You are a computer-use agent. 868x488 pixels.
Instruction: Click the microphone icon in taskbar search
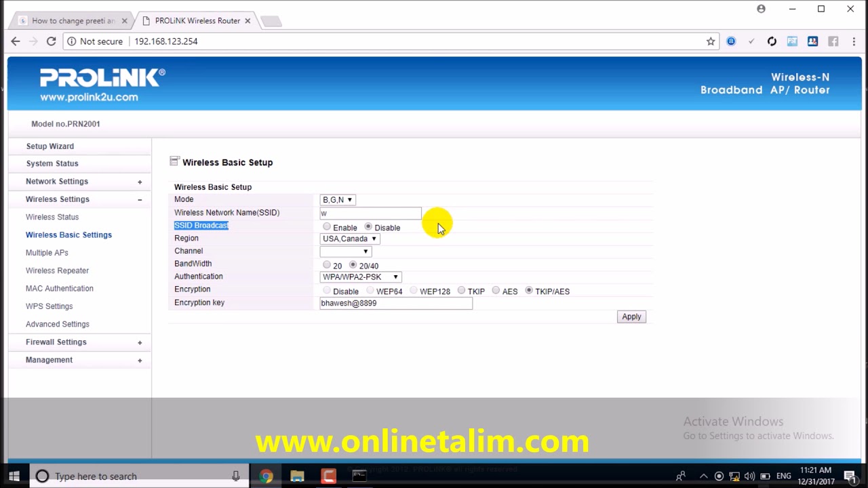click(235, 476)
